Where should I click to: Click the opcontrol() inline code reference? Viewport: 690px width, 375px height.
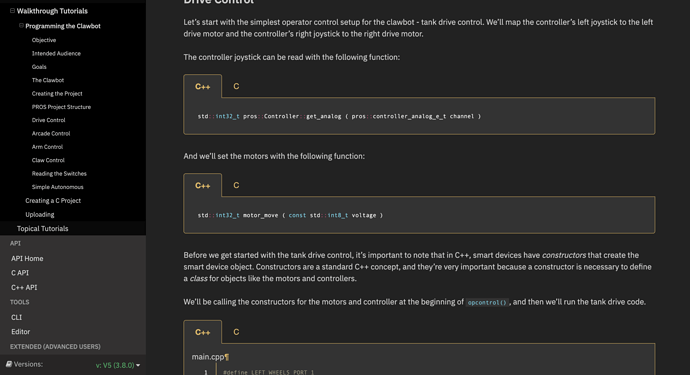[487, 302]
